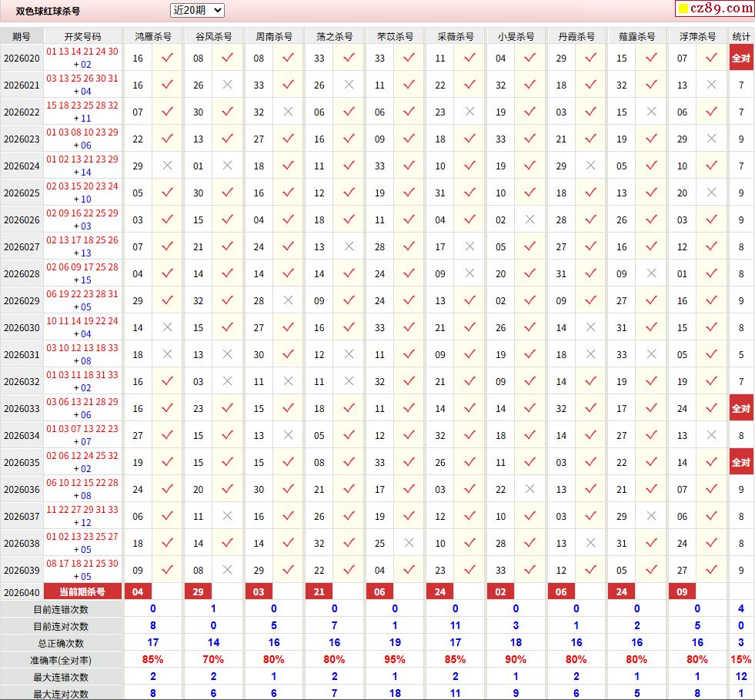This screenshot has height=700, width=755.
Task: Click the 全对 badge in row 2026033
Action: [741, 408]
